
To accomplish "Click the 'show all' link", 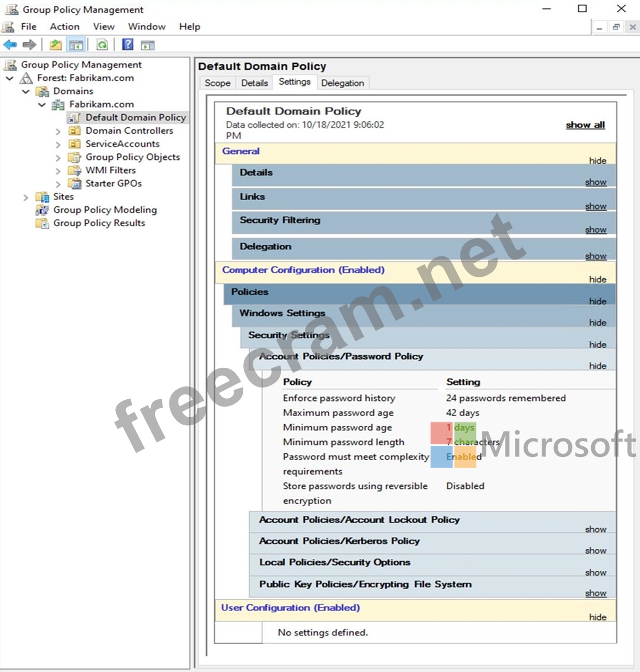I will click(x=585, y=125).
